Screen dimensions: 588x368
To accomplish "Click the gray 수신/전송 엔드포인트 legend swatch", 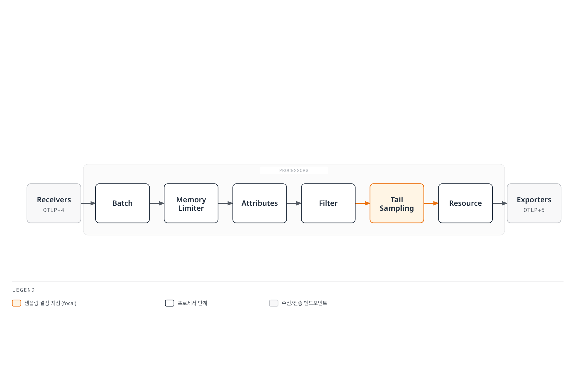I will [x=274, y=303].
